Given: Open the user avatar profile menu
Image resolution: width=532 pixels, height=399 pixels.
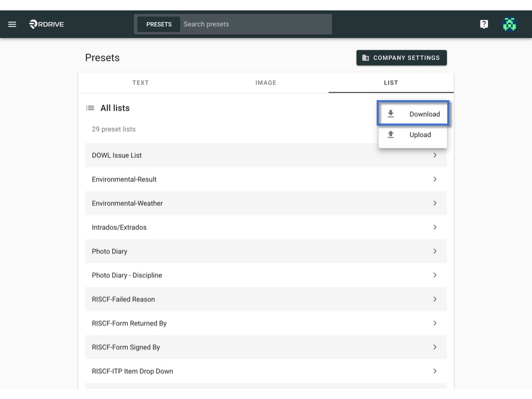Looking at the screenshot, I should (509, 24).
